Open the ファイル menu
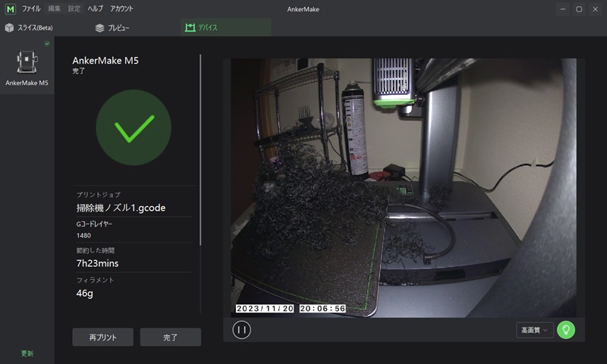The height and width of the screenshot is (364, 607). (x=31, y=8)
